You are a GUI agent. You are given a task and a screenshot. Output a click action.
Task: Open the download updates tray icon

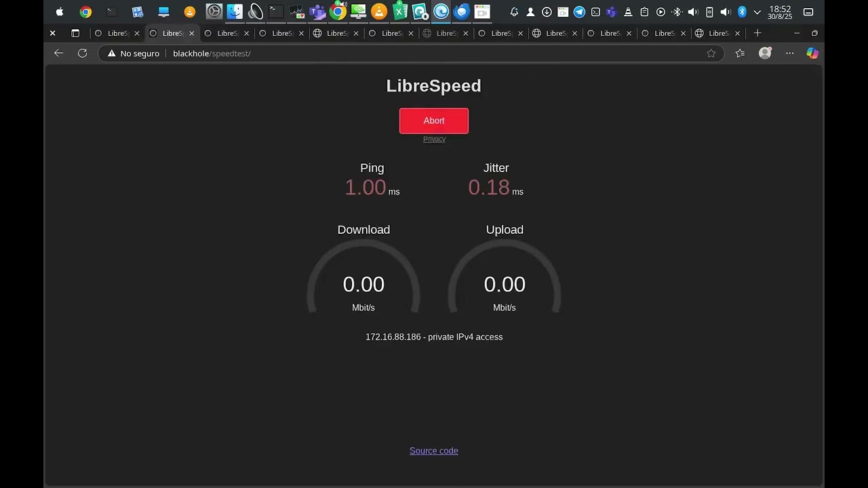[547, 12]
